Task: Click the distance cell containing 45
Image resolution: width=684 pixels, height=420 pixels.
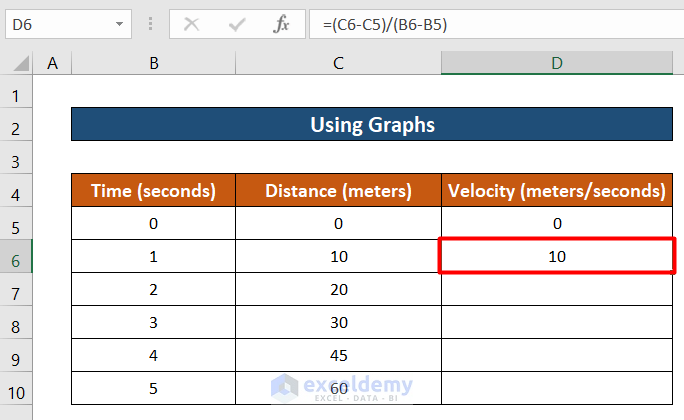Action: 338,356
